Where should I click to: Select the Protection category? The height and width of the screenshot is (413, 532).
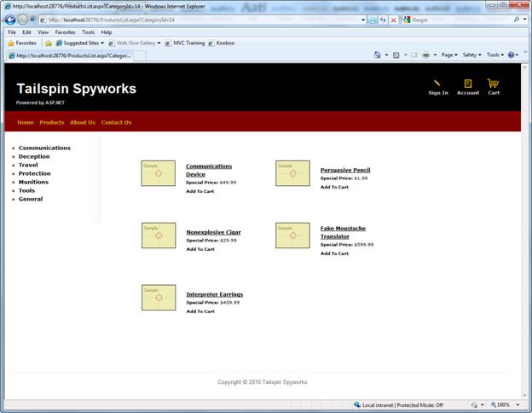coord(34,173)
